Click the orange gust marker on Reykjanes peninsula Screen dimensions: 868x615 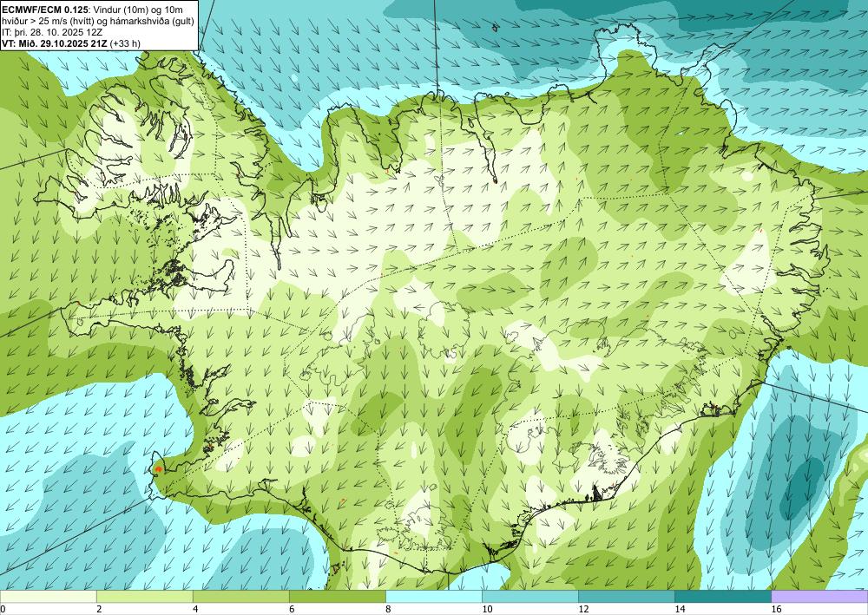coord(158,469)
